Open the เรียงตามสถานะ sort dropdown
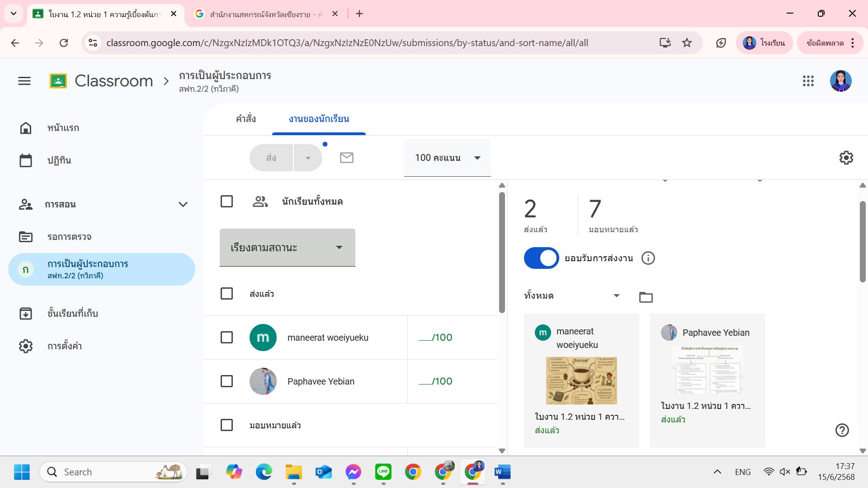This screenshot has width=868, height=488. [288, 248]
